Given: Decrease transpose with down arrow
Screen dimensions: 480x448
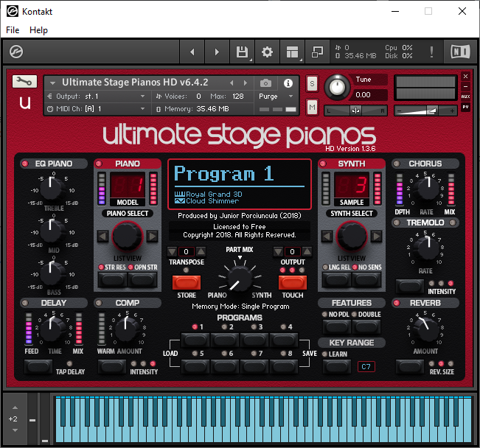Looking at the screenshot, I should [x=172, y=251].
